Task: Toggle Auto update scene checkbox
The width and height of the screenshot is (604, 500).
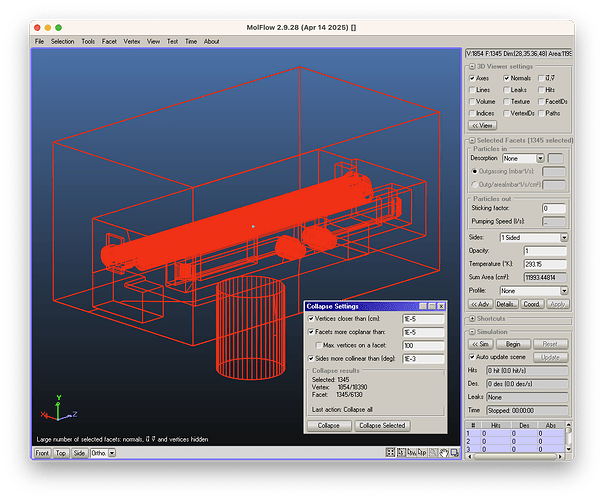Action: [472, 357]
